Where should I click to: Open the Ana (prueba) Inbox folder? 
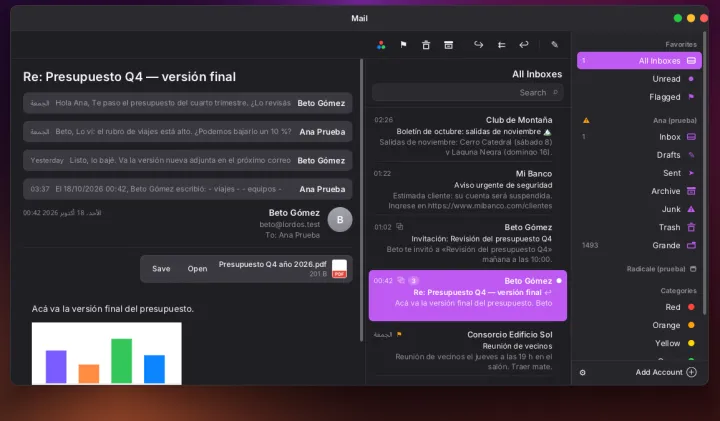639,137
